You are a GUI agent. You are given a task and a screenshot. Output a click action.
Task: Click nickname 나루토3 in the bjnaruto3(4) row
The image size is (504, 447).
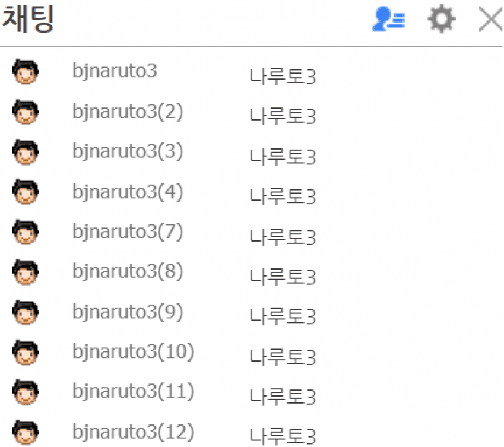click(x=283, y=196)
